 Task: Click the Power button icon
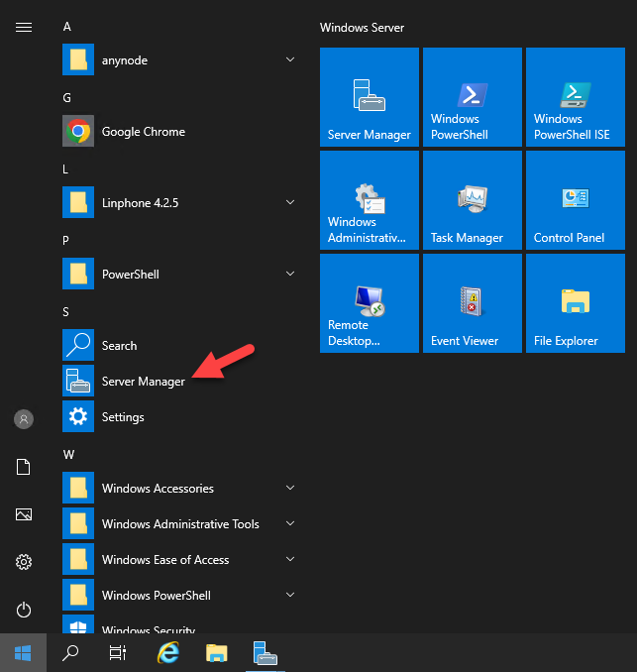point(24,610)
